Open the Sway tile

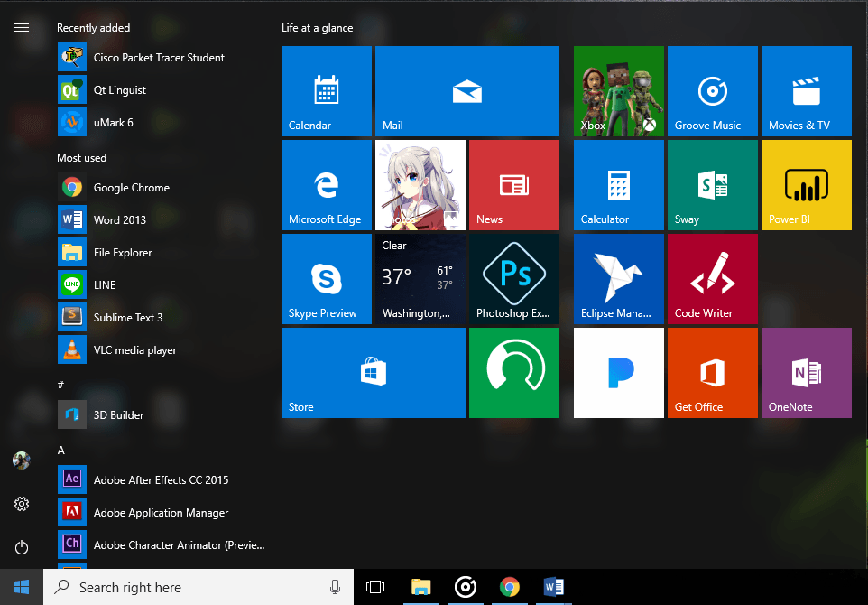pyautogui.click(x=713, y=185)
